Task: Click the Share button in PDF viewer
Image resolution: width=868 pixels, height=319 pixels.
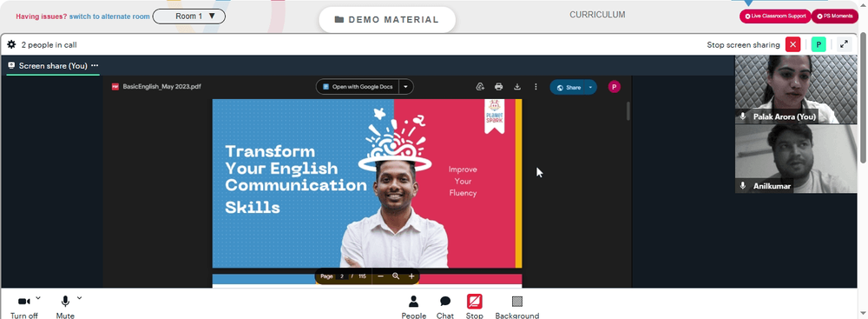Action: tap(569, 87)
